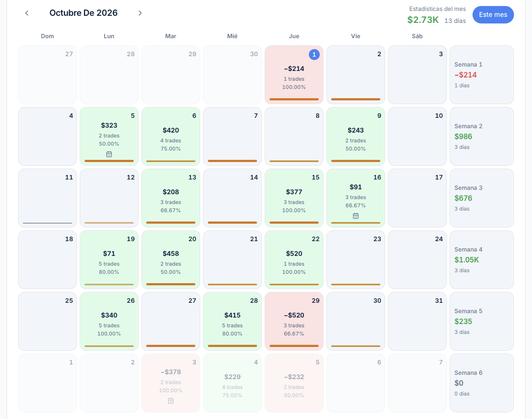Click the $91 amount on October 16
The width and height of the screenshot is (532, 419).
tap(356, 187)
